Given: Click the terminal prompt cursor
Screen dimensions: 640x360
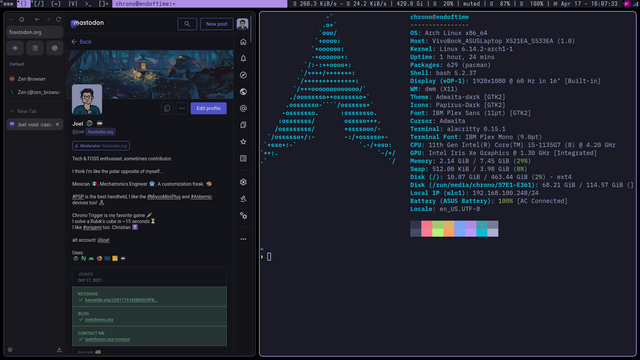Looking at the screenshot, I should [269, 257].
